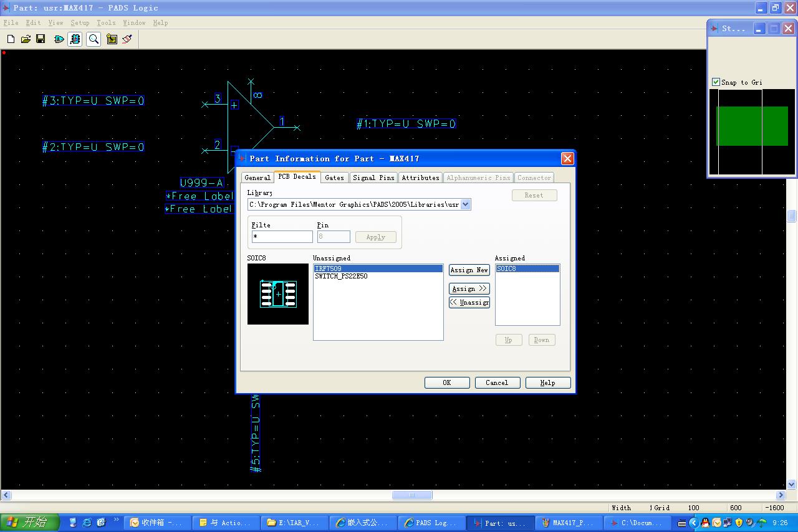Select the Zoom magnifier tool
Image resolution: width=798 pixels, height=532 pixels.
click(94, 39)
